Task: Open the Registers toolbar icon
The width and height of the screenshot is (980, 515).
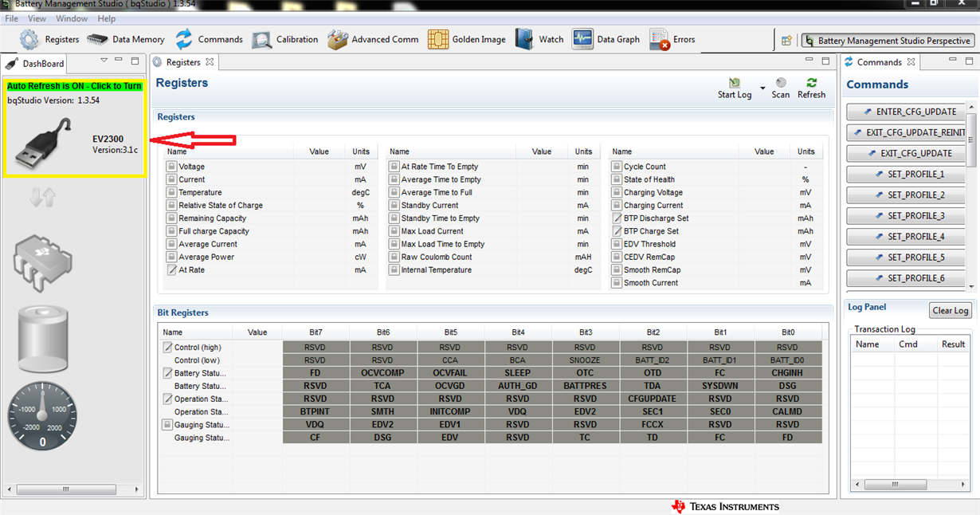Action: 29,39
